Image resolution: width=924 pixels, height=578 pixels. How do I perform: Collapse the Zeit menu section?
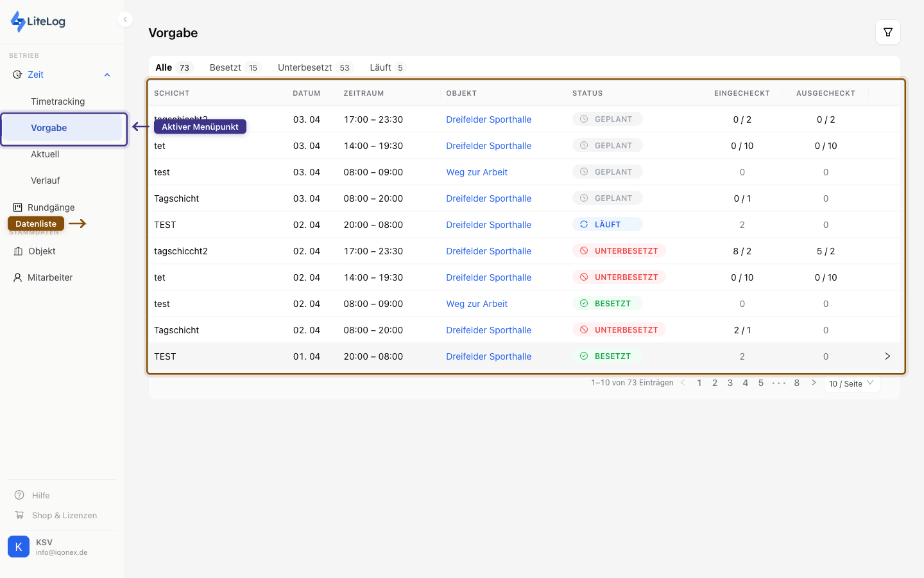point(107,74)
